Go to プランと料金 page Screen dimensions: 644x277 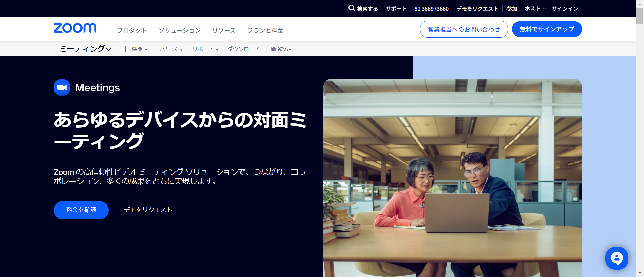pos(265,30)
